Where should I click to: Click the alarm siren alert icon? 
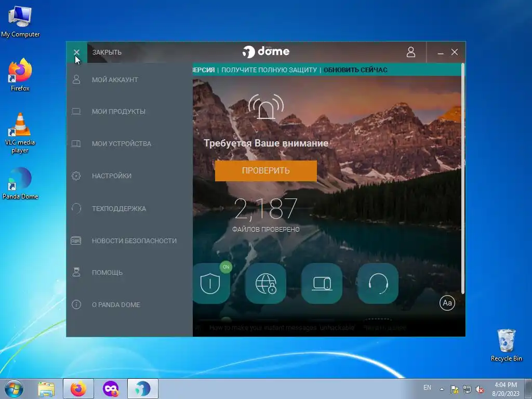tap(266, 106)
